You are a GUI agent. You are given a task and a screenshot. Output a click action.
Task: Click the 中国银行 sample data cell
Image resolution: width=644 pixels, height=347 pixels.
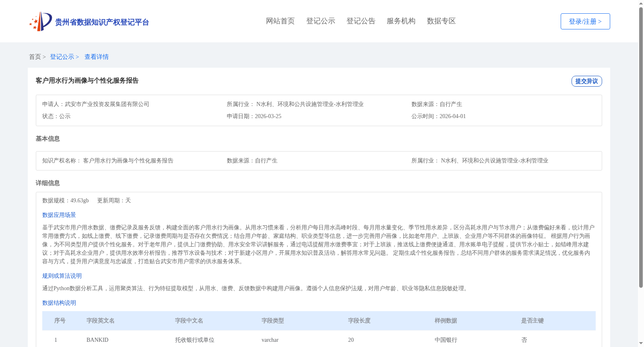click(446, 340)
